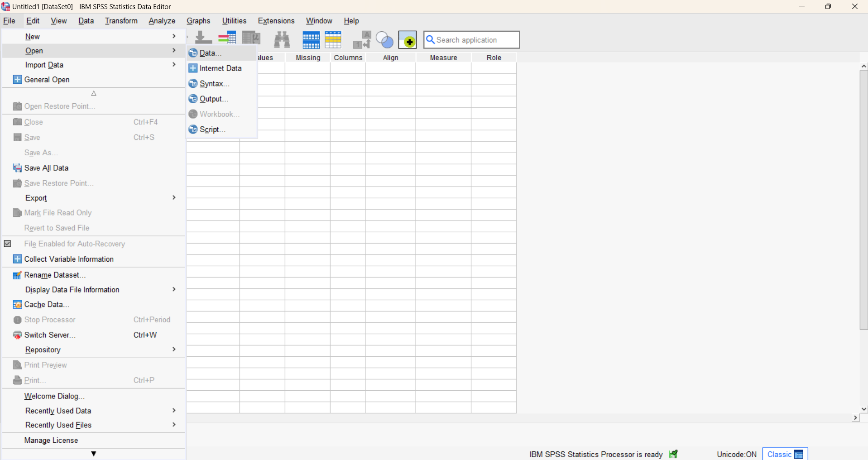Click the Show All Variables plus icon
Screen dimensions: 868x460
(x=408, y=40)
